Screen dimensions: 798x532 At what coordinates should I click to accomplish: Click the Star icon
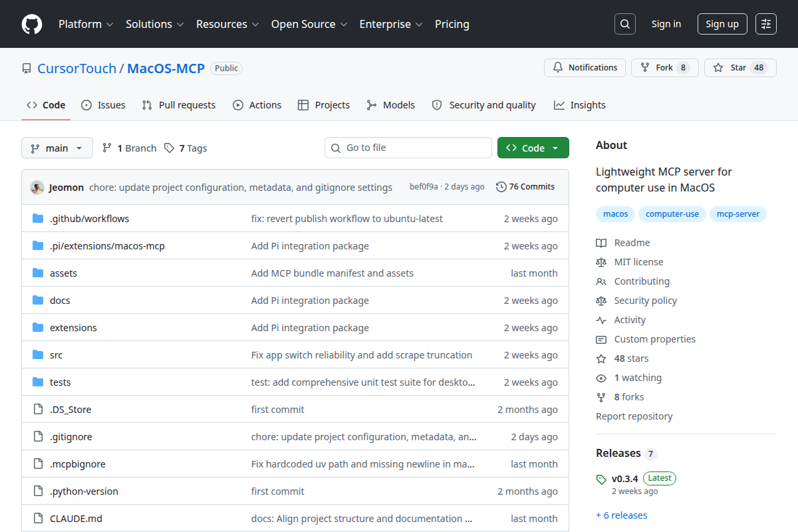click(718, 68)
